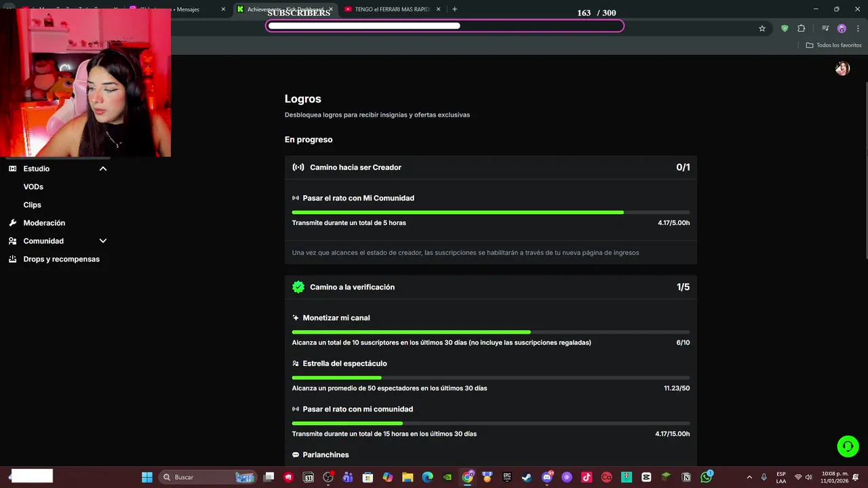The image size is (868, 488).
Task: Click the Camino hacia ser Creador heading
Action: pos(355,167)
